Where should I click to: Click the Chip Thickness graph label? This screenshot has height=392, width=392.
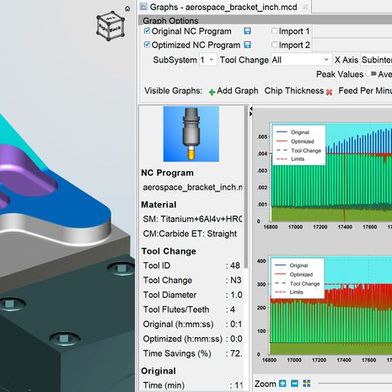[x=294, y=91]
